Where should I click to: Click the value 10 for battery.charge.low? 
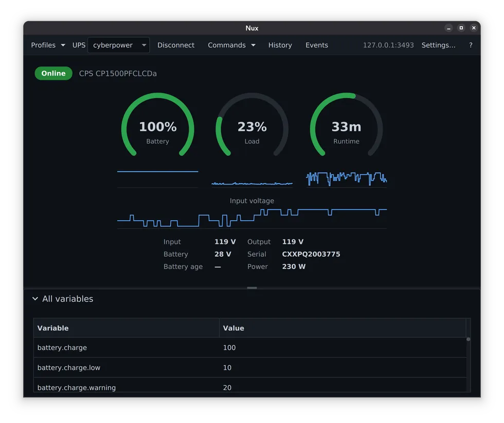[227, 367]
